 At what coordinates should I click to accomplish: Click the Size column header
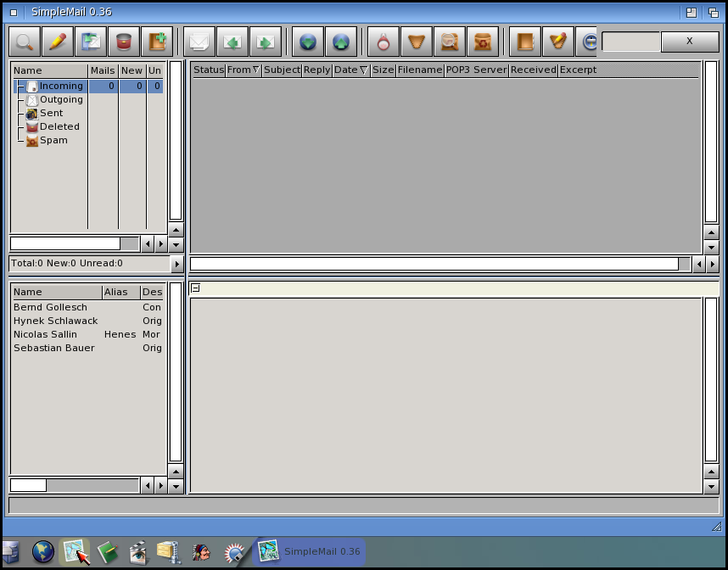click(x=383, y=70)
